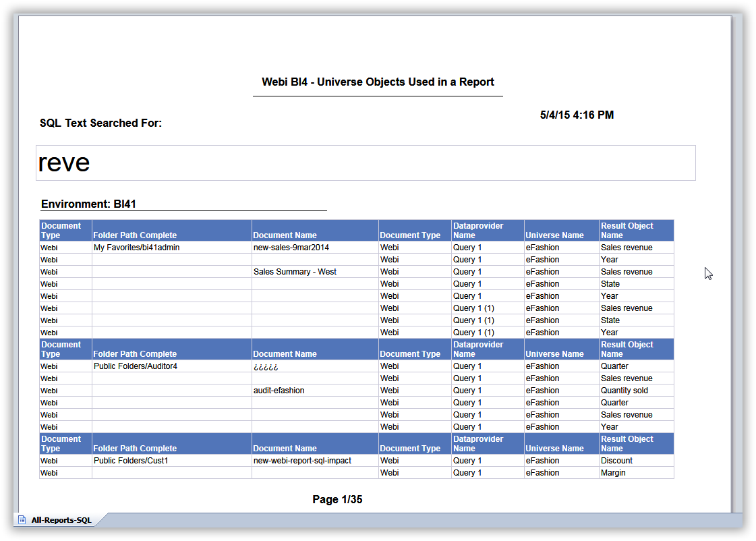Click the 'Sales Summary - West' document name
The width and height of the screenshot is (756, 541).
point(295,272)
